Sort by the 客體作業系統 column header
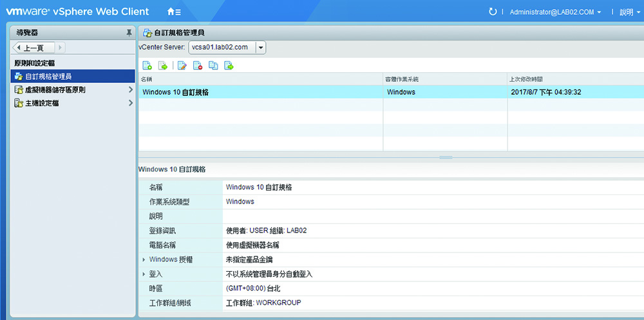The height and width of the screenshot is (320, 644). (x=445, y=79)
